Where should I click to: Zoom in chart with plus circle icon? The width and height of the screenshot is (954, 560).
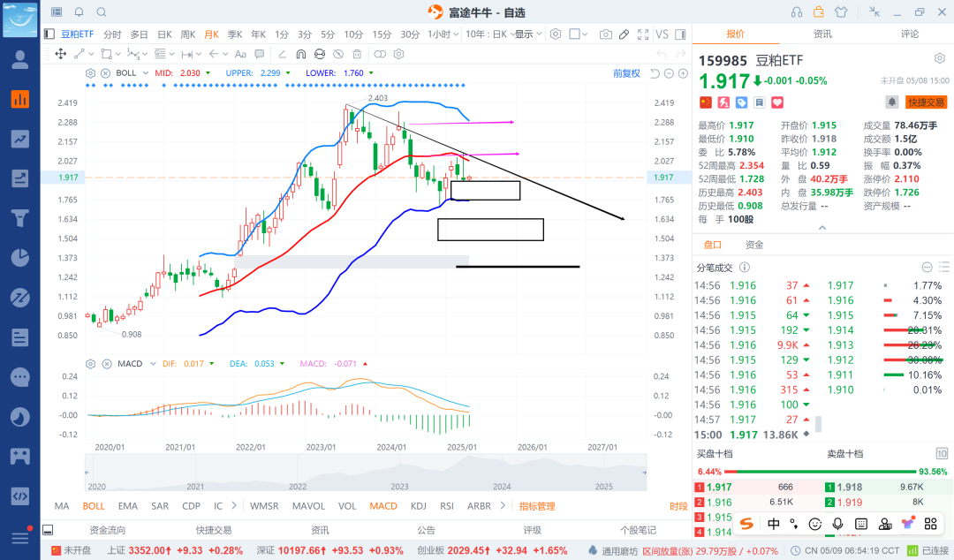(683, 73)
